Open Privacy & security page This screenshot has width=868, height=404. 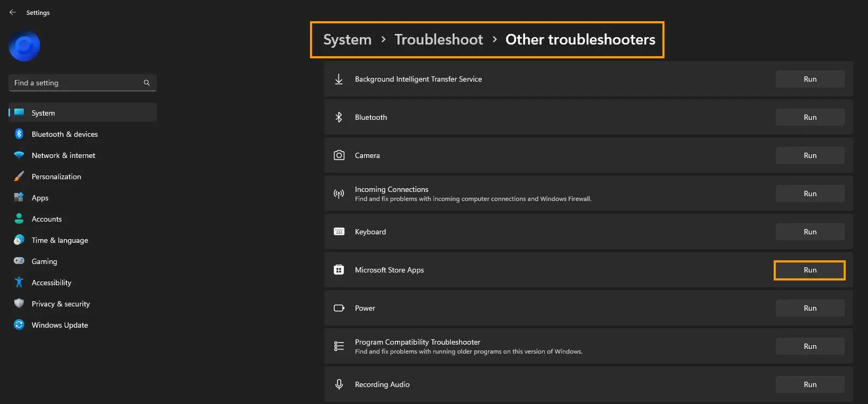coord(83,303)
